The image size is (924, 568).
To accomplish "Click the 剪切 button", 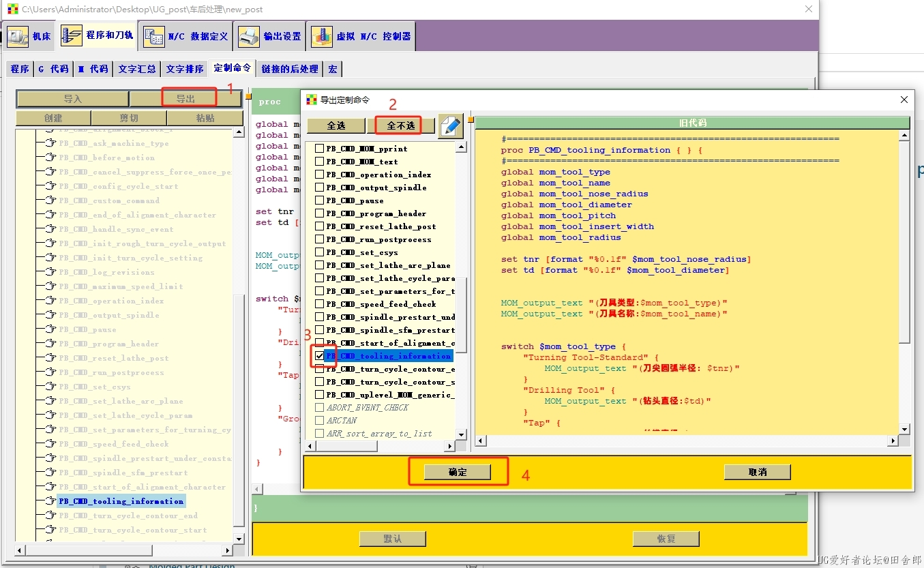I will 129,118.
